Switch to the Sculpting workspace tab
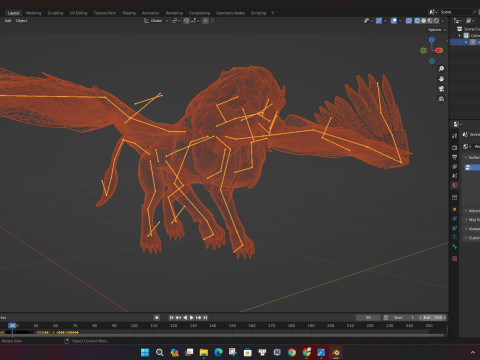Image resolution: width=480 pixels, height=360 pixels. point(55,13)
